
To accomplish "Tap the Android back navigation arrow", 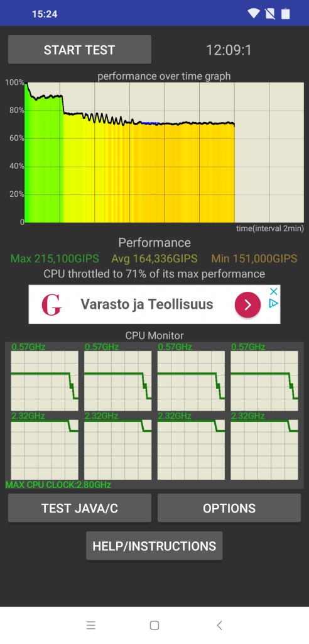I will pos(219,625).
